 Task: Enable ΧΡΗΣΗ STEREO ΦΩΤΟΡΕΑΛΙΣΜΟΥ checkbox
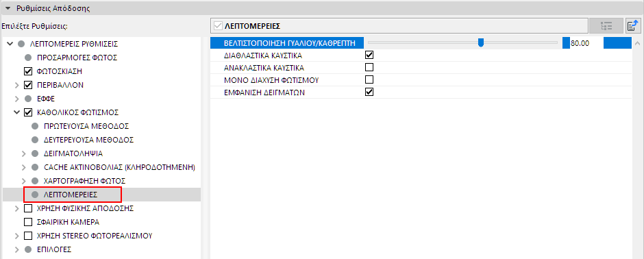(28, 236)
